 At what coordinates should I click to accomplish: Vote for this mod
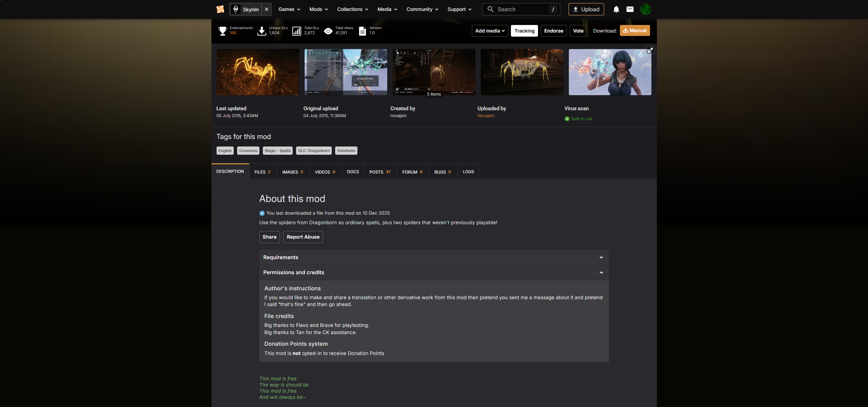[578, 31]
